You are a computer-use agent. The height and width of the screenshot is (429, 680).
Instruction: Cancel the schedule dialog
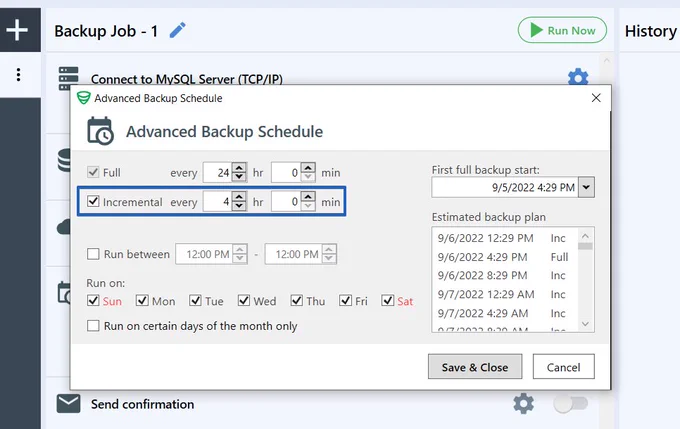(x=563, y=367)
